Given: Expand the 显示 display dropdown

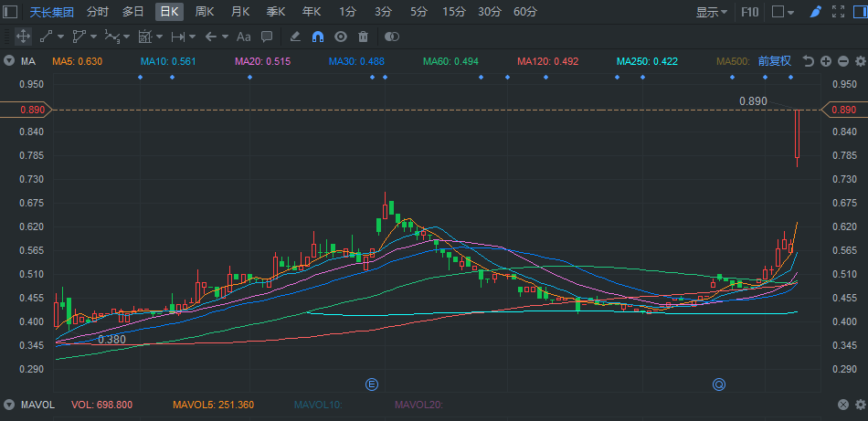Looking at the screenshot, I should (711, 12).
